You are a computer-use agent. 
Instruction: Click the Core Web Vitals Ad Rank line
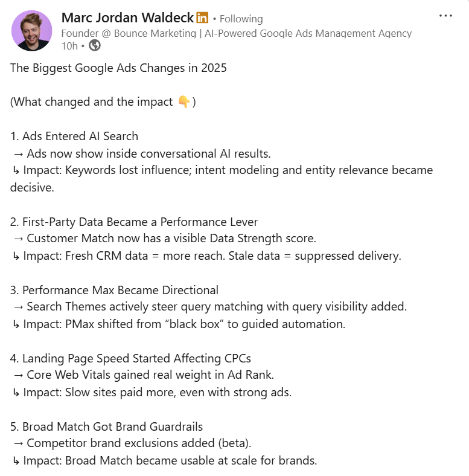[150, 375]
